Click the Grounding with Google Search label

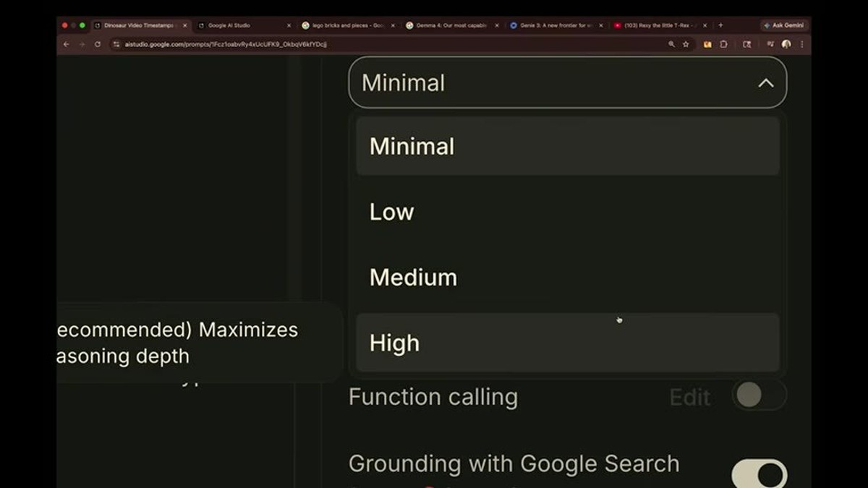pos(514,463)
